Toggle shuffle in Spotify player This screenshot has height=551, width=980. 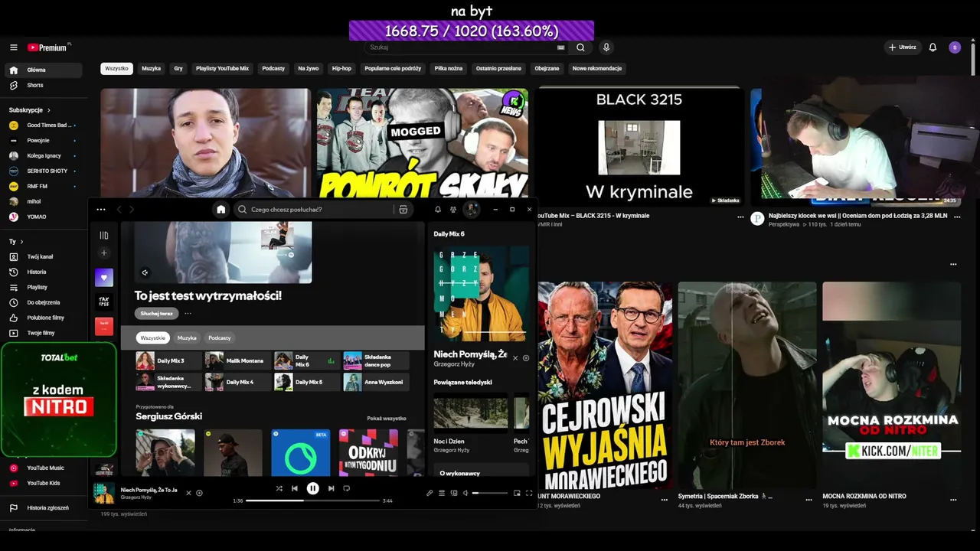coord(279,488)
